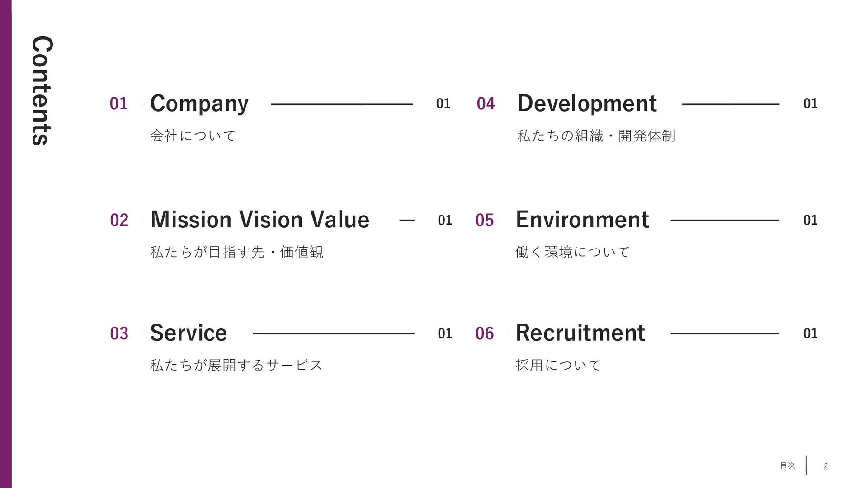Viewport: 868px width, 488px height.
Task: Click the purple 06 section number
Action: (485, 333)
